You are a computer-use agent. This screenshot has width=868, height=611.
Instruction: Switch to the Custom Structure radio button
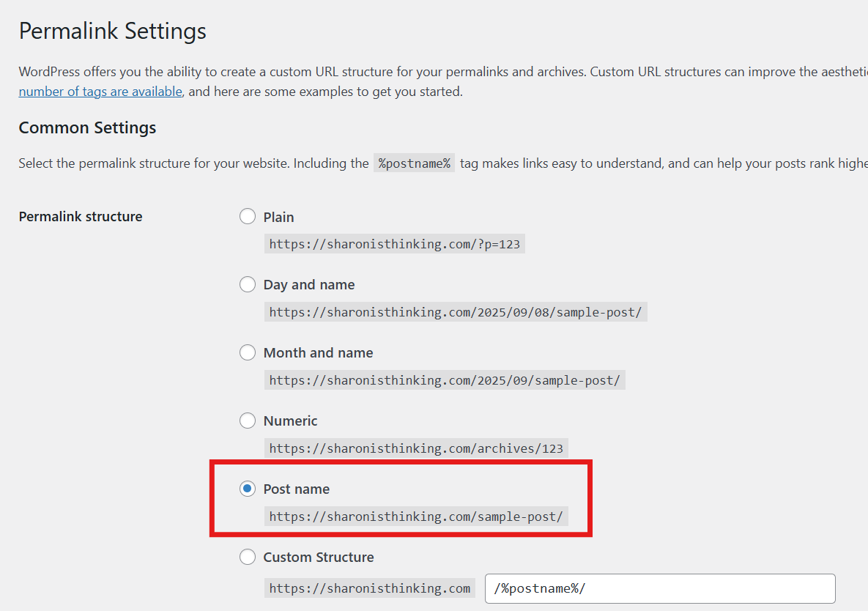pyautogui.click(x=248, y=558)
